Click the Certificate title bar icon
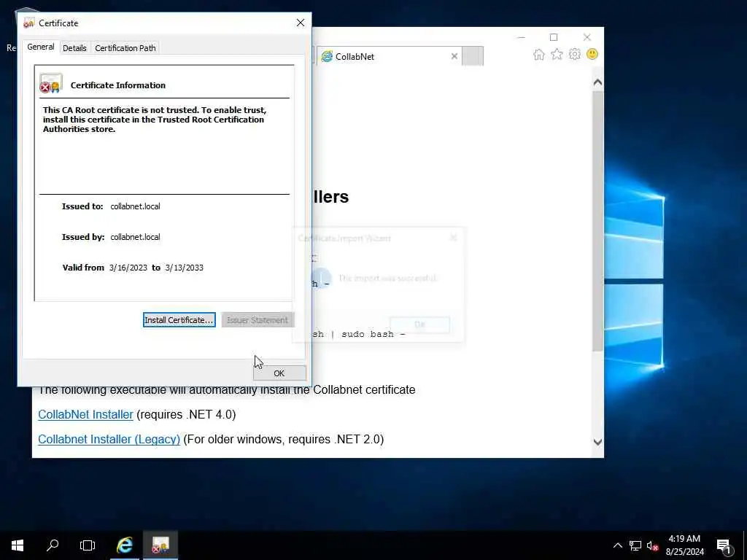The height and width of the screenshot is (560, 747). tap(29, 23)
